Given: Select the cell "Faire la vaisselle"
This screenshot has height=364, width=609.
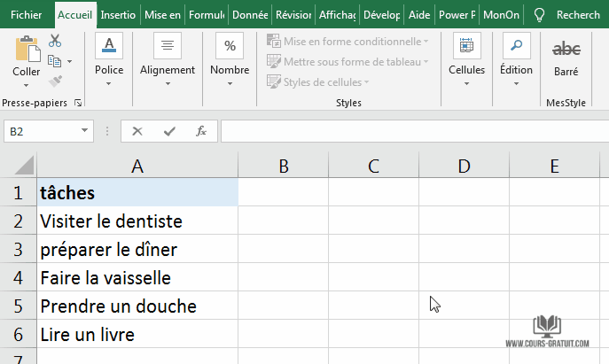Looking at the screenshot, I should click(x=137, y=277).
